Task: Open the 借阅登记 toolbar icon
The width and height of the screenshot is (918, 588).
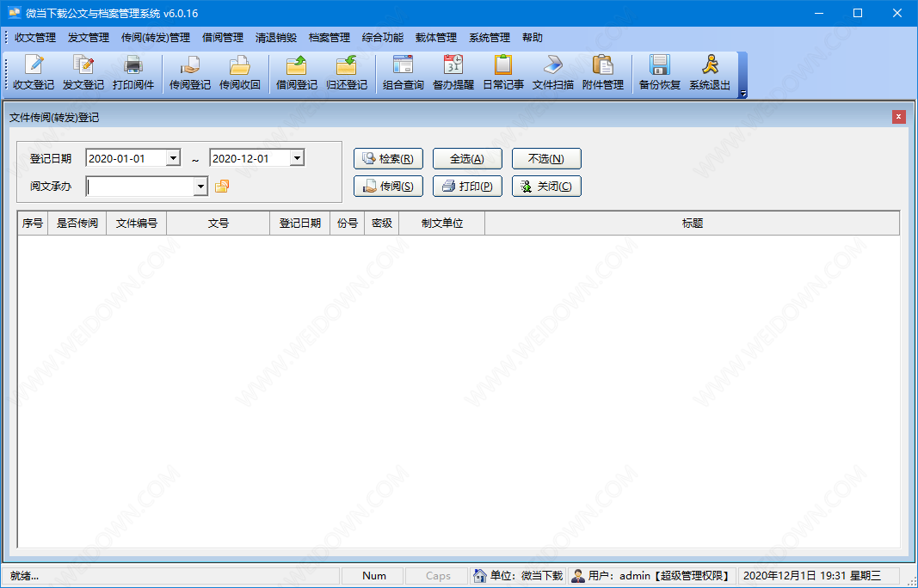Action: (297, 72)
